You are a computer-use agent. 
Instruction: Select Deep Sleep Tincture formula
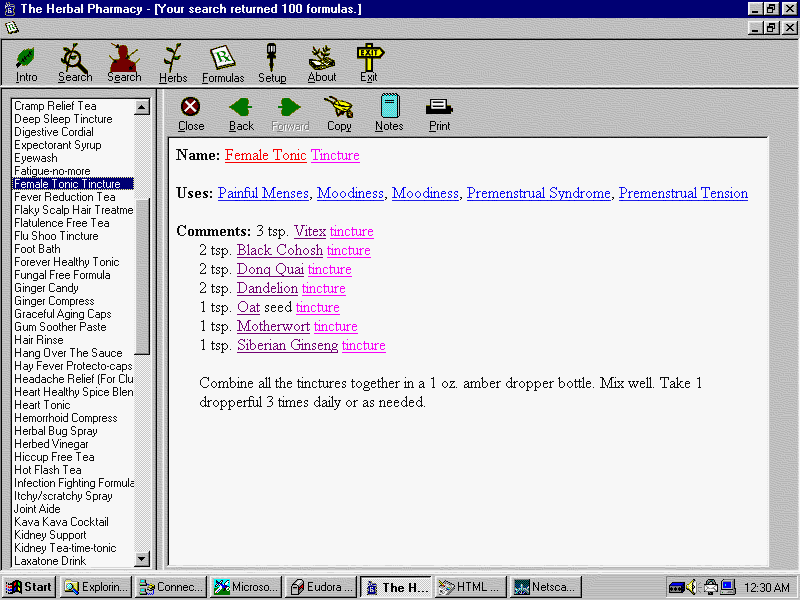pos(73,119)
